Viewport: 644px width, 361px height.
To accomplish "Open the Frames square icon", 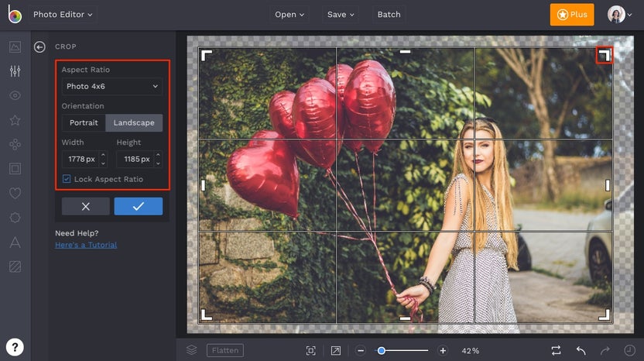I will click(15, 168).
